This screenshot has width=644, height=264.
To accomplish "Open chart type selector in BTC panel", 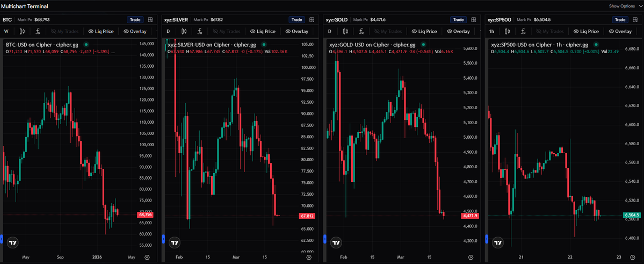I will [22, 31].
